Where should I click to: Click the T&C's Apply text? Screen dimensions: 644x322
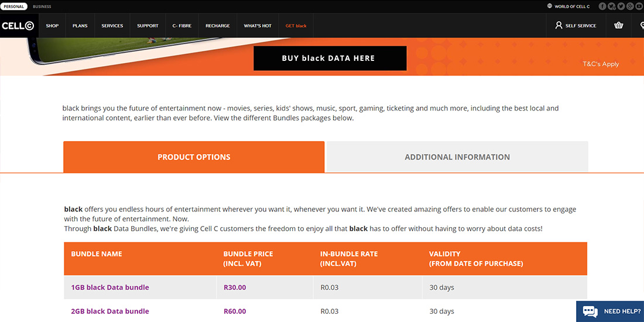[x=601, y=64]
